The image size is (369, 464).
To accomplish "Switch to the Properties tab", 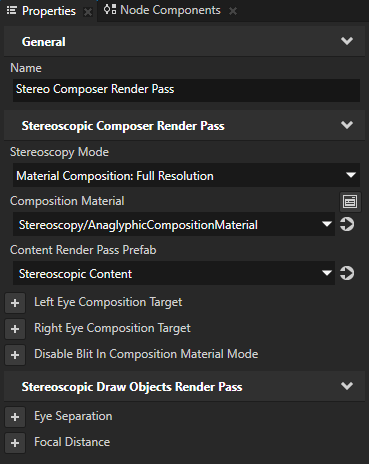I will pos(48,11).
